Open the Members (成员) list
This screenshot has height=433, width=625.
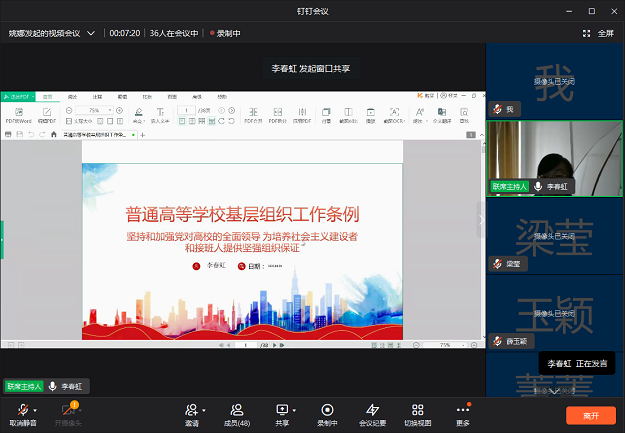(x=236, y=409)
